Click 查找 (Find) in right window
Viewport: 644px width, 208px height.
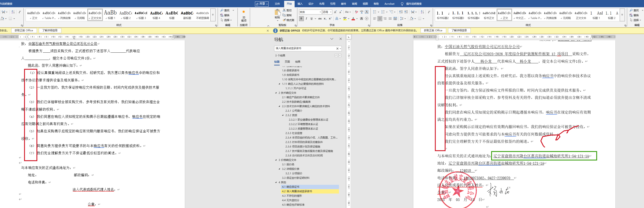[634, 10]
